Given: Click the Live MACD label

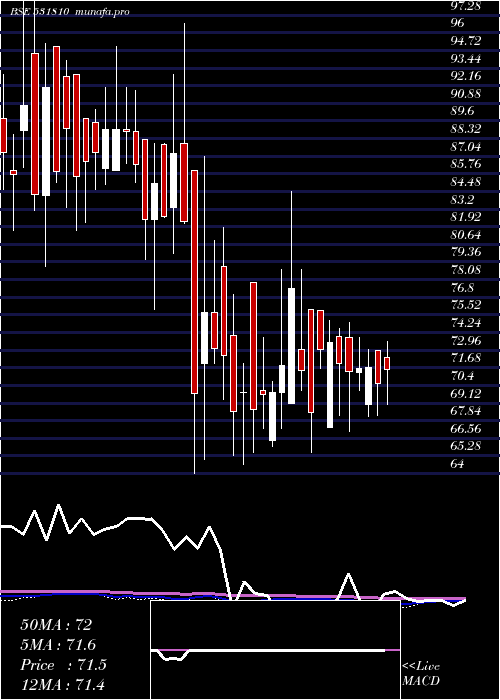Looking at the screenshot, I should click(421, 674).
